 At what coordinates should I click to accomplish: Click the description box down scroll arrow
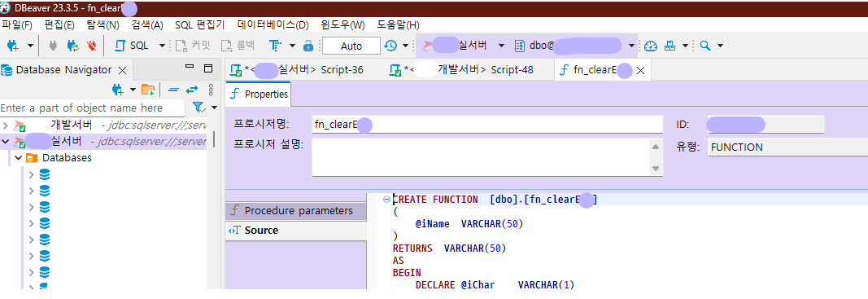(x=656, y=168)
